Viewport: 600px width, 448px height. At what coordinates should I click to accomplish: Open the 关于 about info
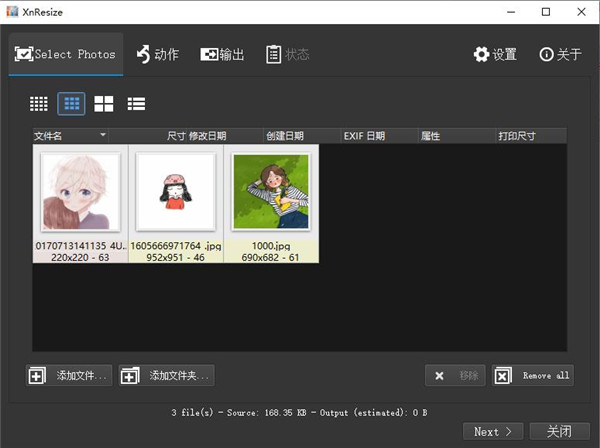pos(560,54)
